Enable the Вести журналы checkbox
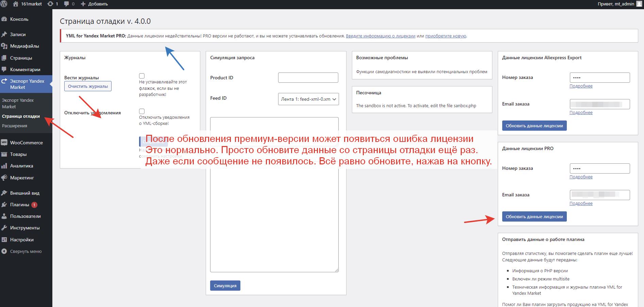The height and width of the screenshot is (307, 644). coord(142,76)
